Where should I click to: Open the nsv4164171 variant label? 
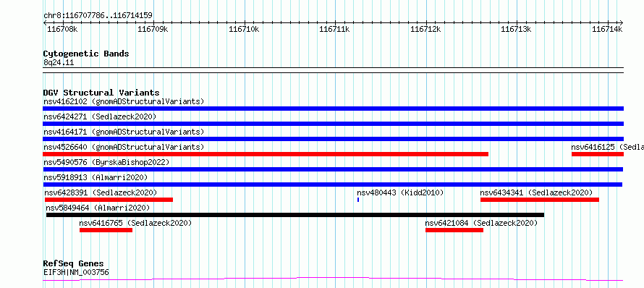tap(124, 132)
